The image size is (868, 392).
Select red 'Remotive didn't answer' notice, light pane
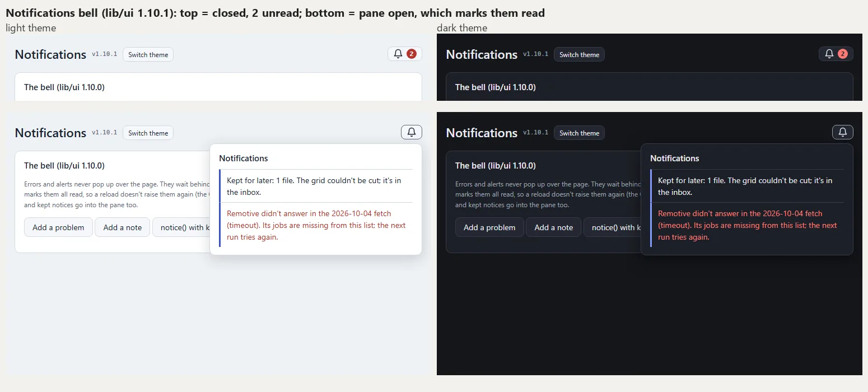[316, 225]
